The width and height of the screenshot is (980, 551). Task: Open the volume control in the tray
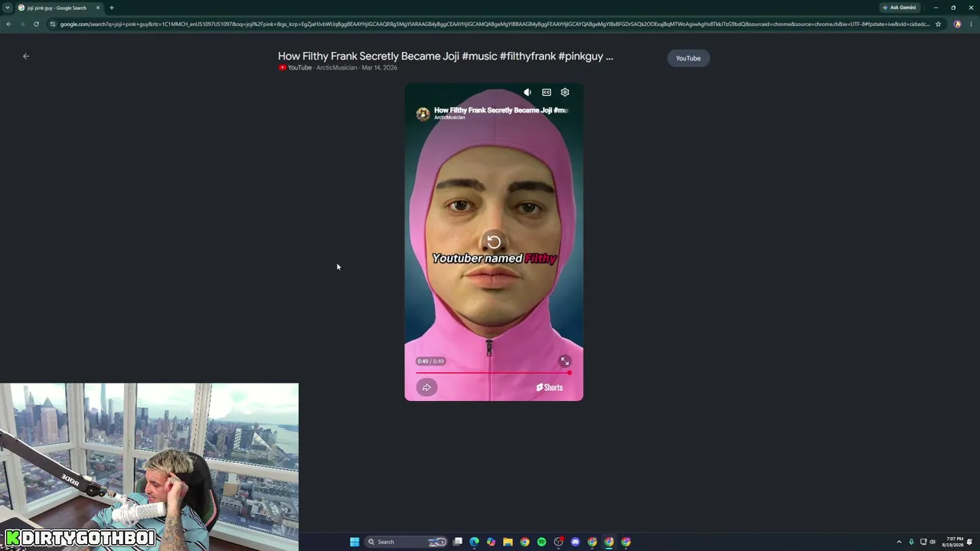pos(932,542)
